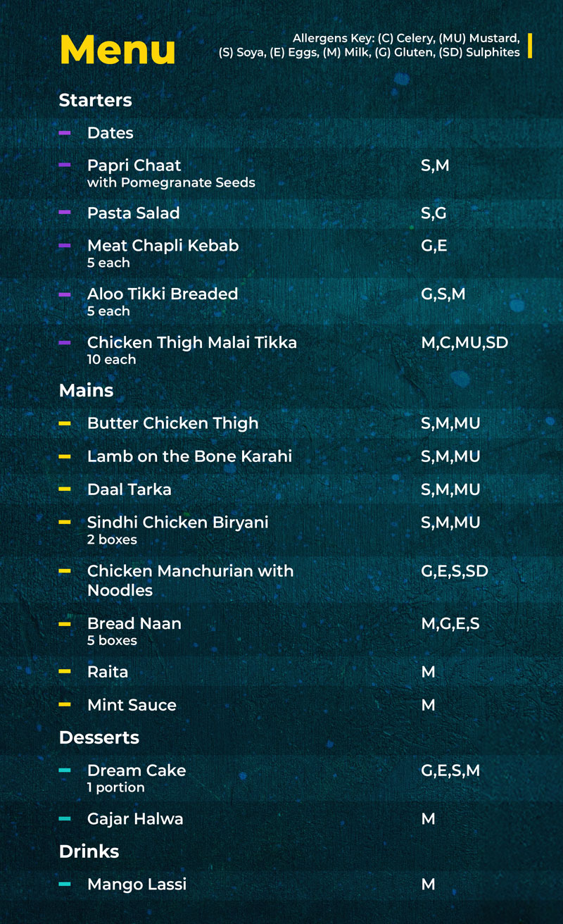Image resolution: width=563 pixels, height=924 pixels.
Task: Click the Drinks section heading
Action: pyautogui.click(x=89, y=851)
